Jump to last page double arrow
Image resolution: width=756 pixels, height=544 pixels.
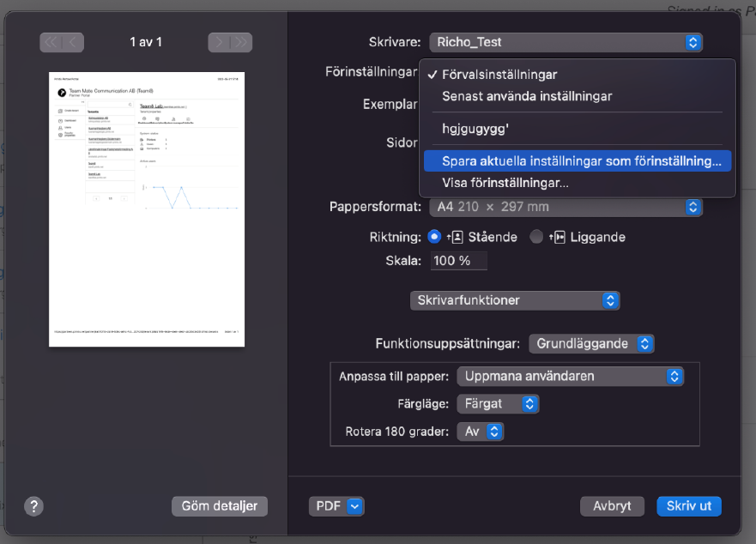click(x=241, y=41)
